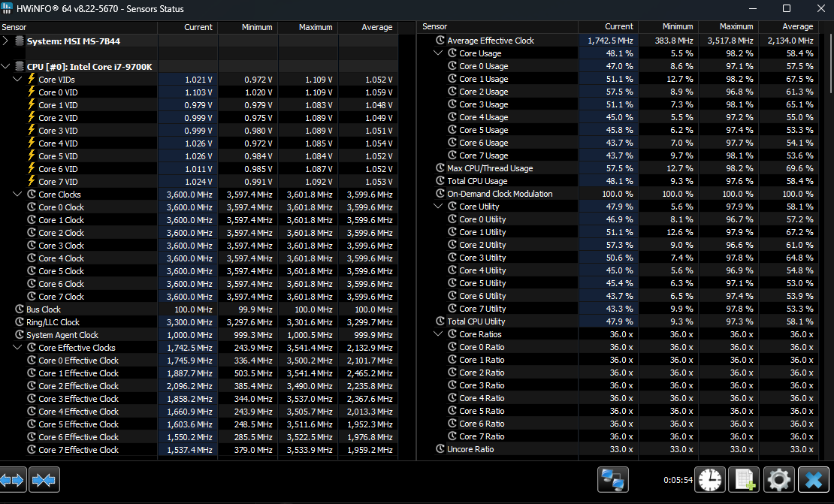Viewport: 834px width, 504px height.
Task: Close sensors with the blue X icon
Action: coord(813,480)
